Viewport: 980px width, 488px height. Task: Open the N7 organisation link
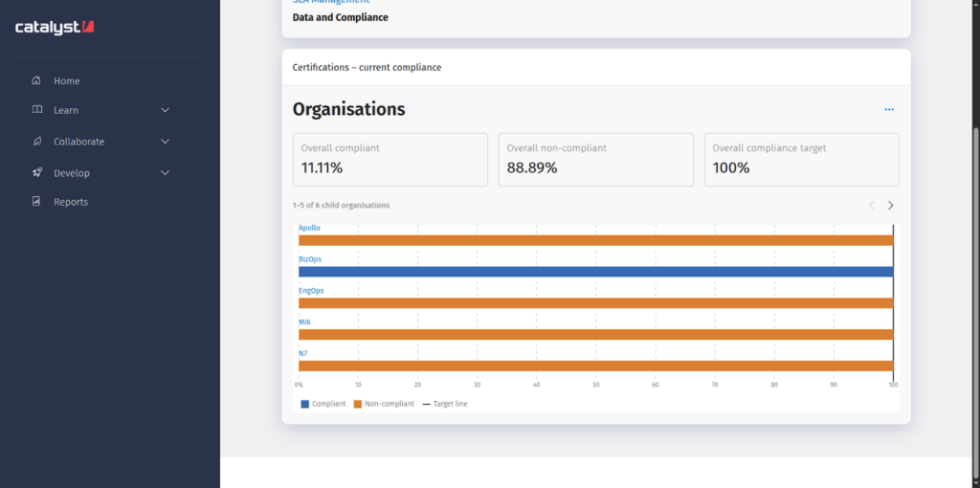click(302, 353)
